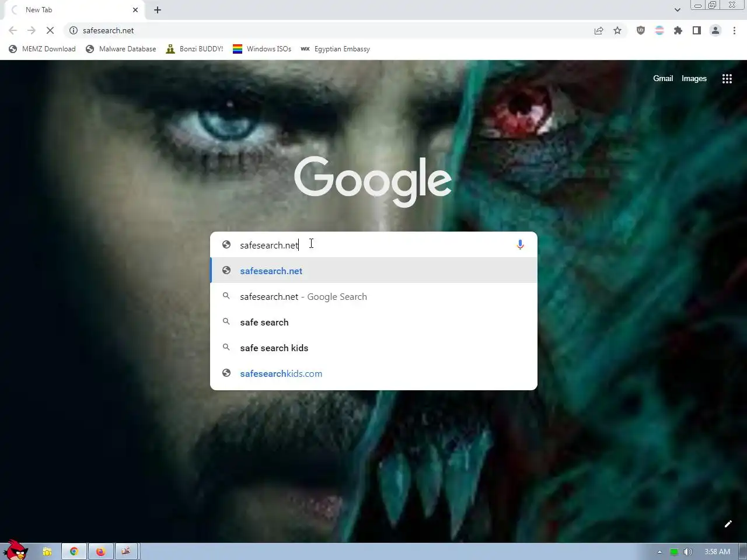Open the green tray status icon
The image size is (747, 560).
(674, 552)
